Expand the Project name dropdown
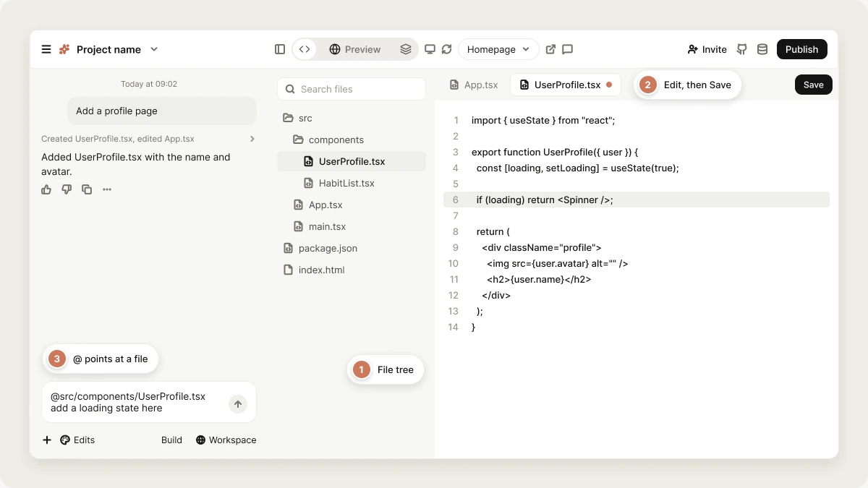 154,49
